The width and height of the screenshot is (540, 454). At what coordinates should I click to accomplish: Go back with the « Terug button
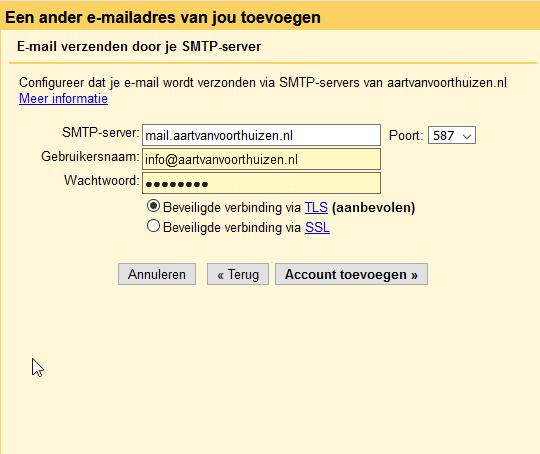point(238,274)
